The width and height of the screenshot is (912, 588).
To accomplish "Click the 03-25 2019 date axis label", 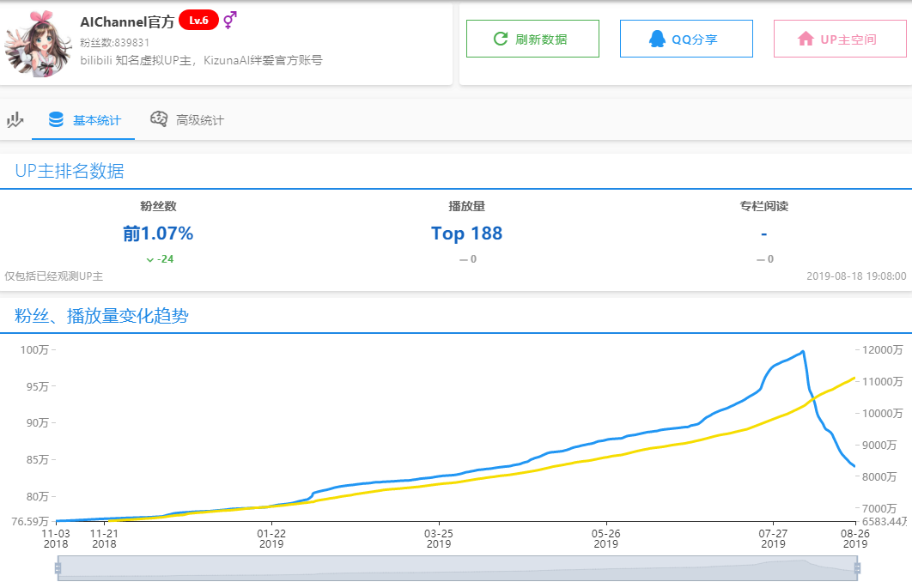I will [439, 538].
